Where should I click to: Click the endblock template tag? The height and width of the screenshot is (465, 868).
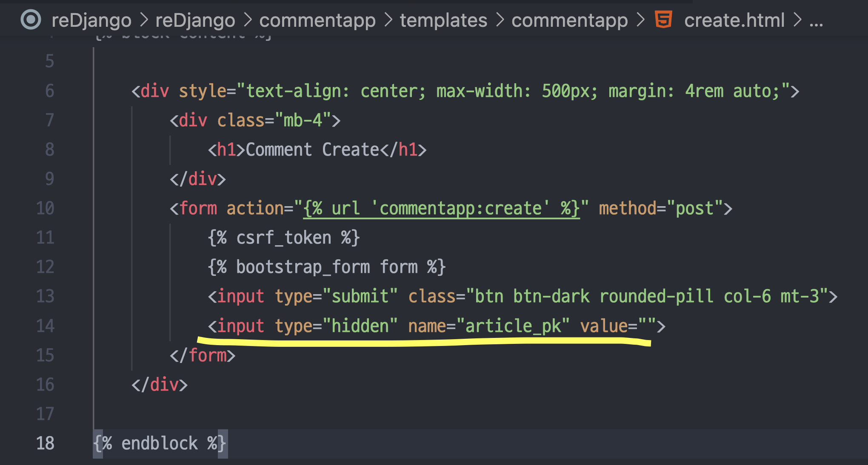pos(160,443)
